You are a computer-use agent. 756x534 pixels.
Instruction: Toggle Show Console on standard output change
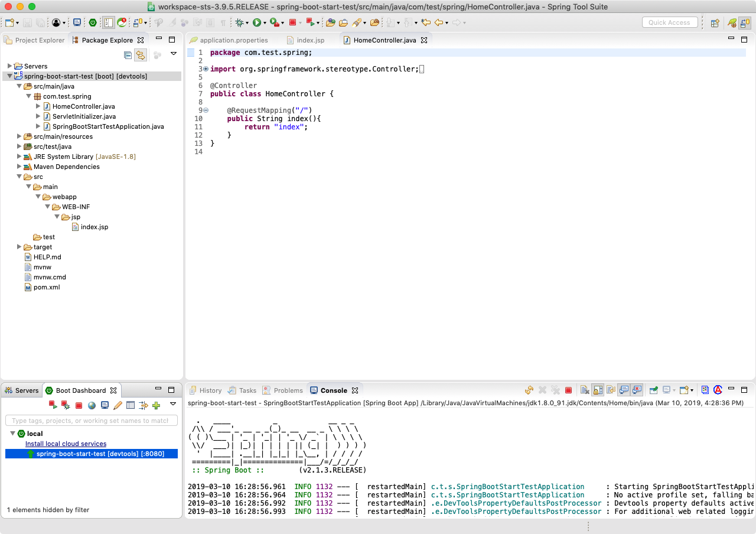point(624,390)
